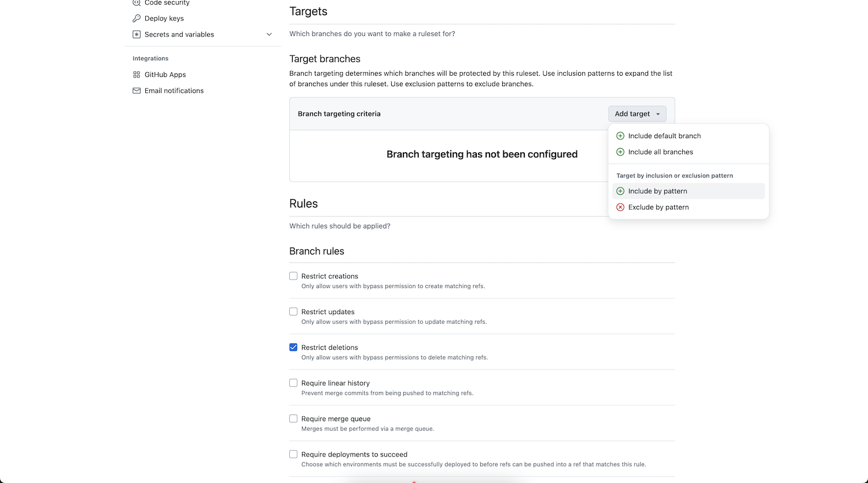
Task: Check the Require merge queue checkbox
Action: [293, 418]
